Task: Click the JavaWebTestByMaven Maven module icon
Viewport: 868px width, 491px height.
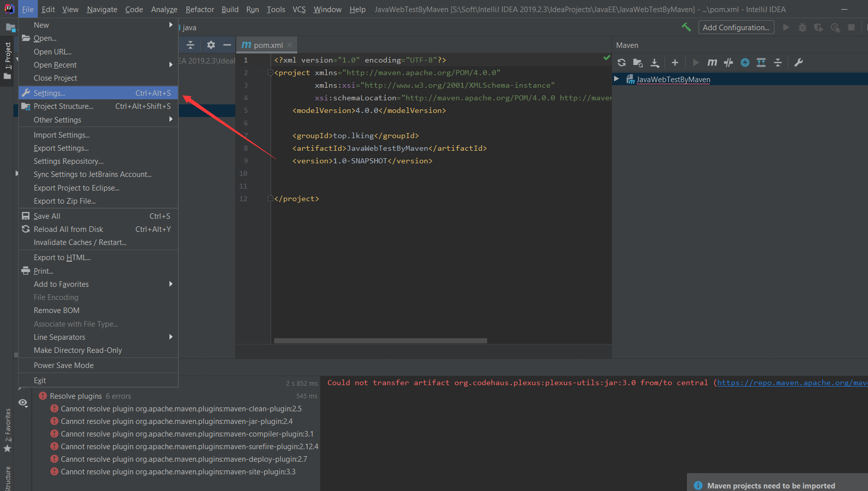Action: point(630,79)
